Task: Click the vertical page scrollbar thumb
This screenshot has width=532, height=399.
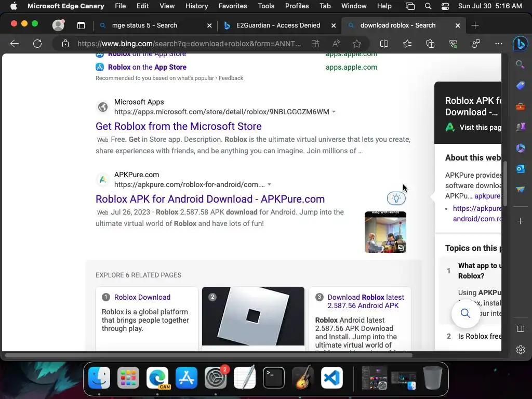Action: (x=505, y=183)
